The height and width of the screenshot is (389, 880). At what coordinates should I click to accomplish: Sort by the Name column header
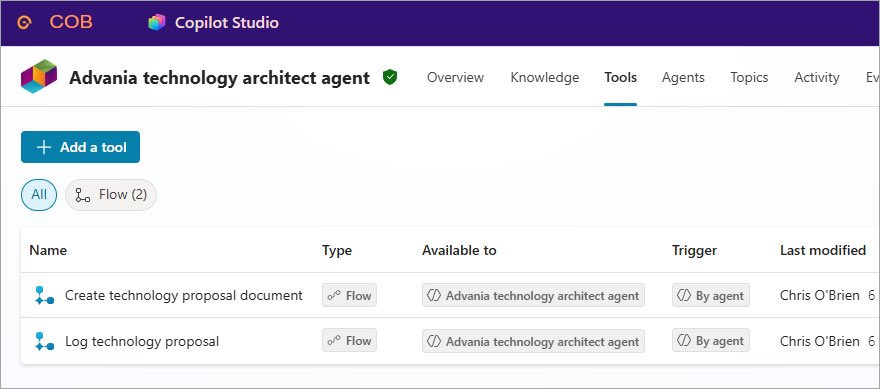coord(48,250)
